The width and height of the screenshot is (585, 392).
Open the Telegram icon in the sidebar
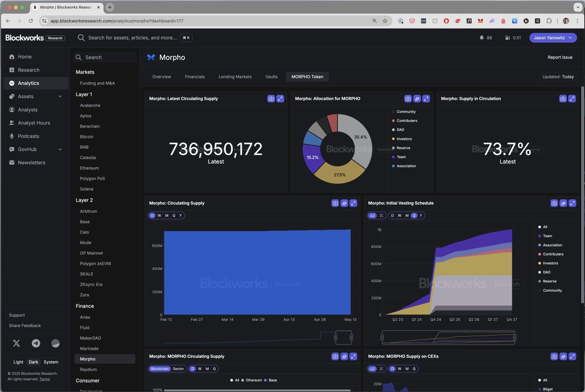pos(36,343)
